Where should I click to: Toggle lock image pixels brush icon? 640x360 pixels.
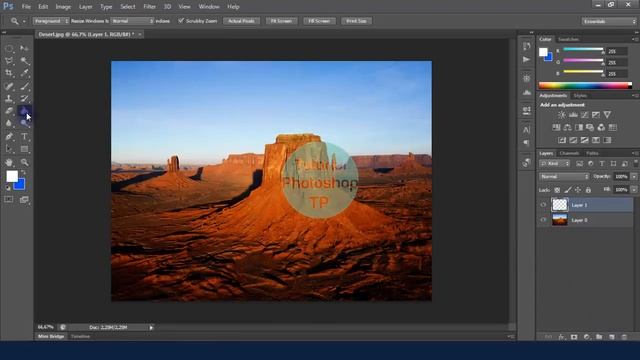(568, 190)
